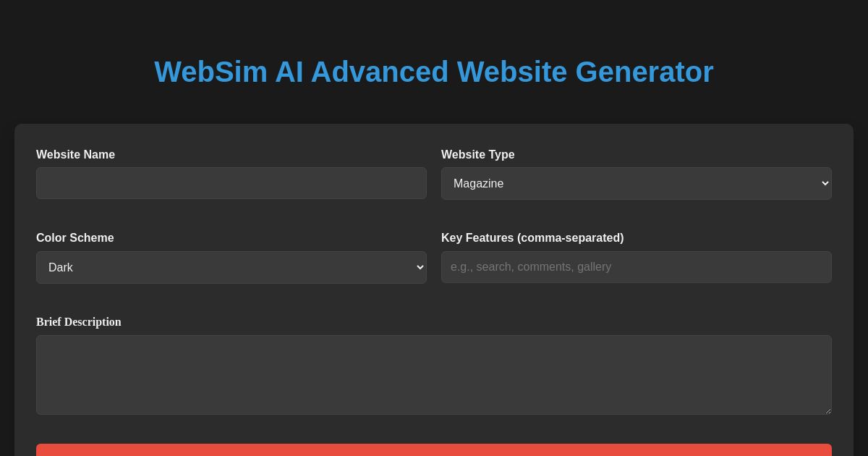The image size is (868, 456).
Task: Click the WebSim AI Advanced Website Generator heading
Action: (434, 72)
